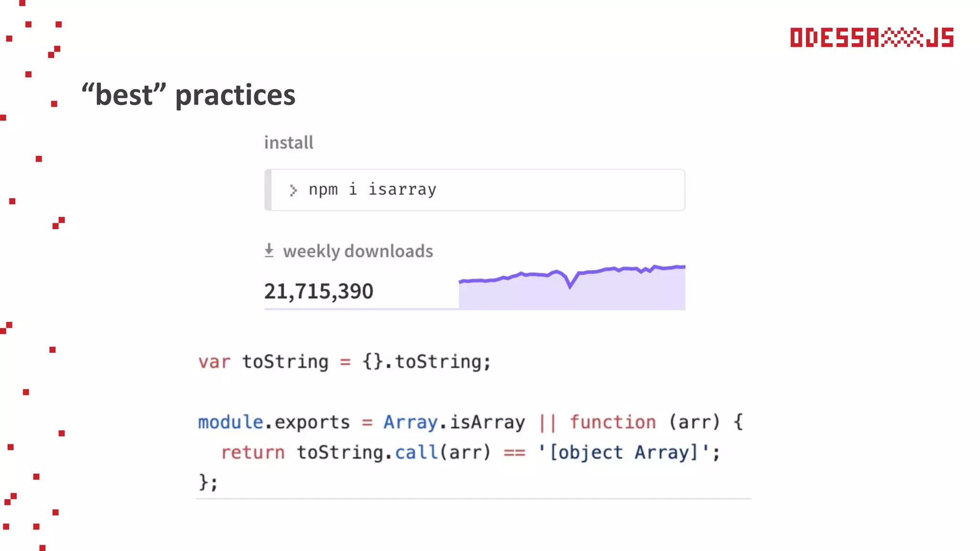Select the "best" practices slide title
The image size is (980, 551).
pos(189,95)
